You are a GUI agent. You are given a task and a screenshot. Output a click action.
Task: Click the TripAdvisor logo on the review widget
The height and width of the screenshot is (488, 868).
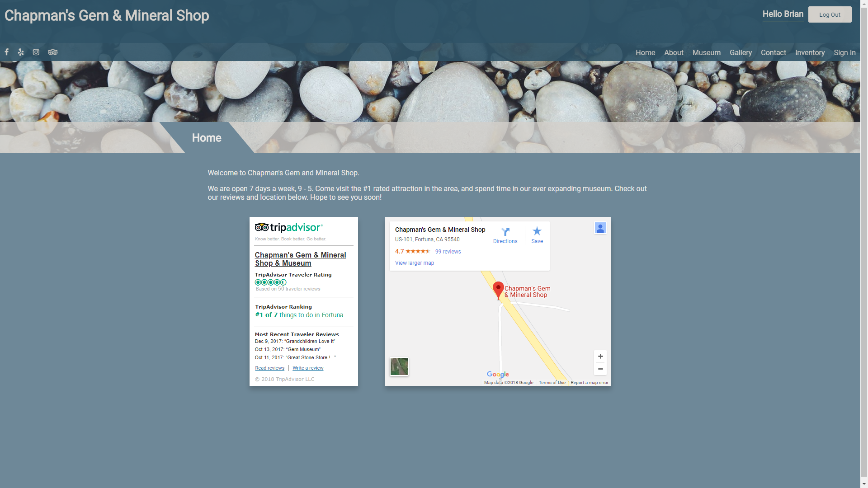pyautogui.click(x=289, y=228)
